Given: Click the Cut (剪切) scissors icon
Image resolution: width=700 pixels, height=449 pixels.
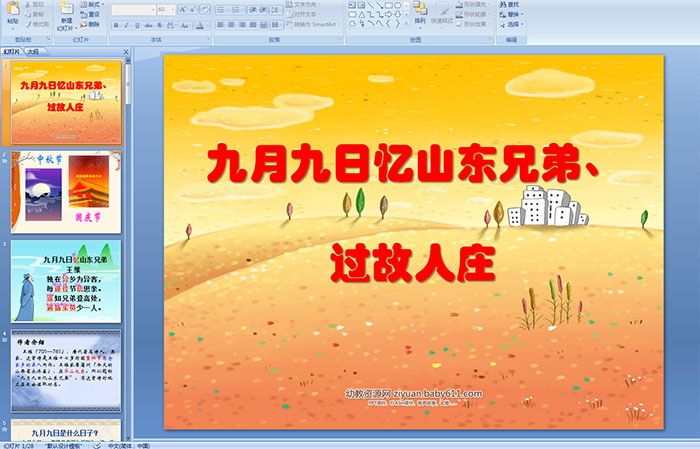Looking at the screenshot, I should click(x=29, y=5).
